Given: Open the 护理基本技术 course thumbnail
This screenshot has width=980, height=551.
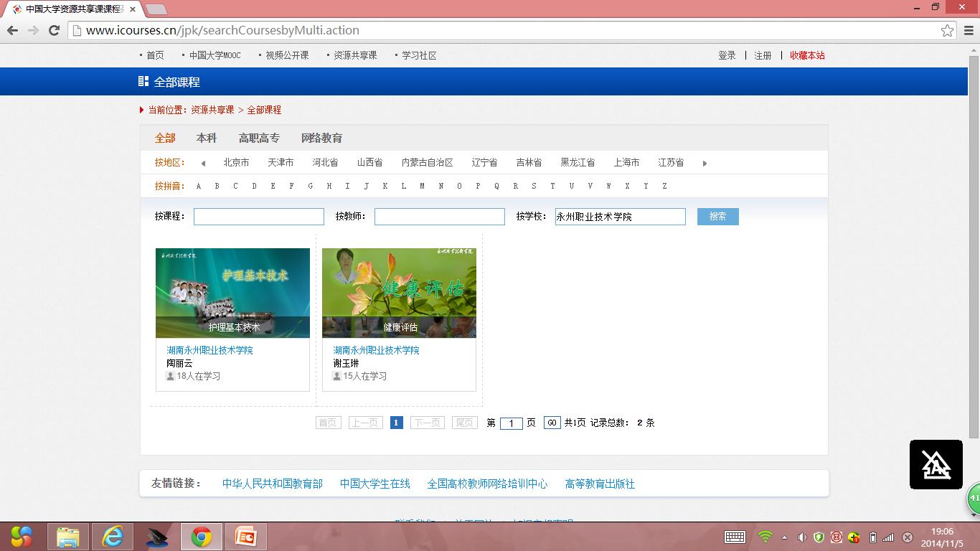Looking at the screenshot, I should pos(232,293).
